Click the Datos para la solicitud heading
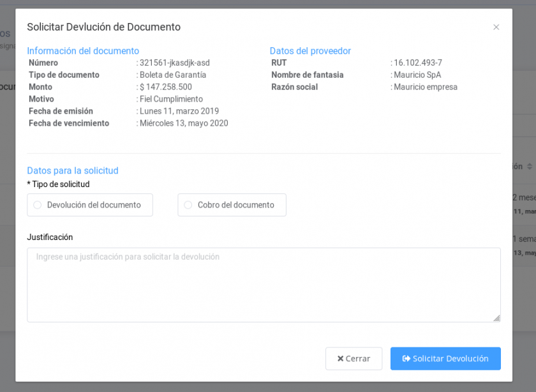 coord(72,170)
